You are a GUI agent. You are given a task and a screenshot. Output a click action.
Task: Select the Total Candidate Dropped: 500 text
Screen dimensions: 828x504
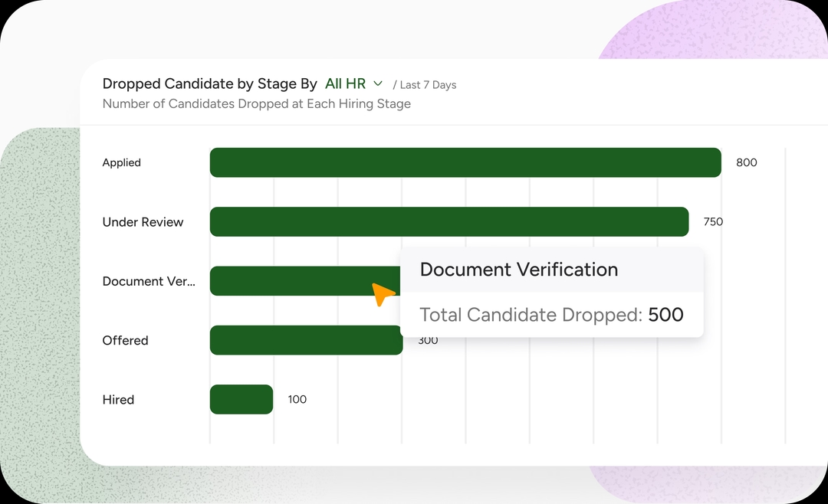click(551, 315)
